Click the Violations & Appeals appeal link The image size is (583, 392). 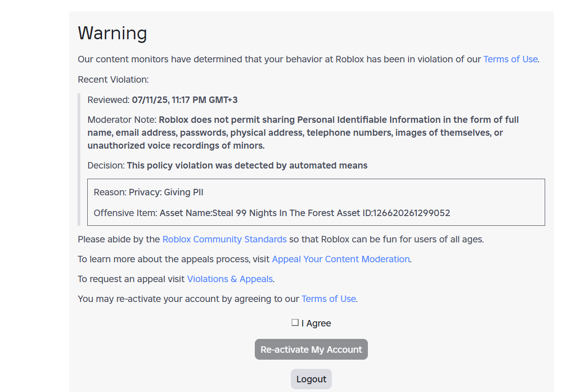click(x=230, y=279)
